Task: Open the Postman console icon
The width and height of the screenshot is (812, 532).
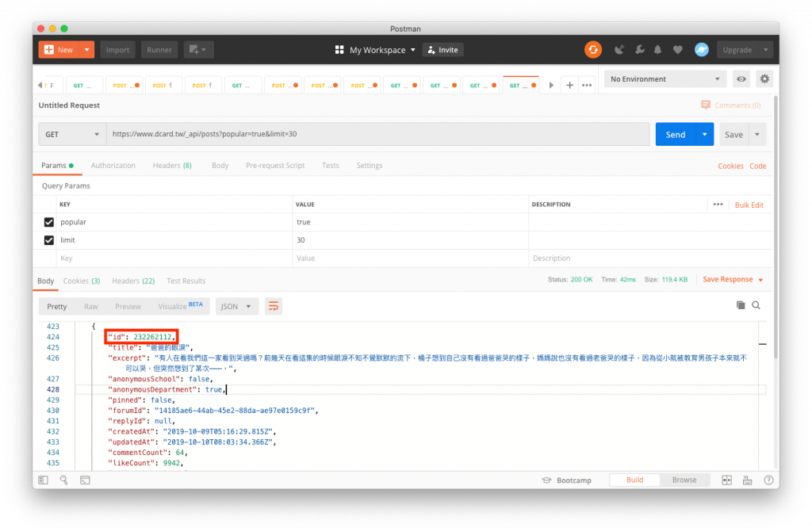Action: tap(85, 480)
